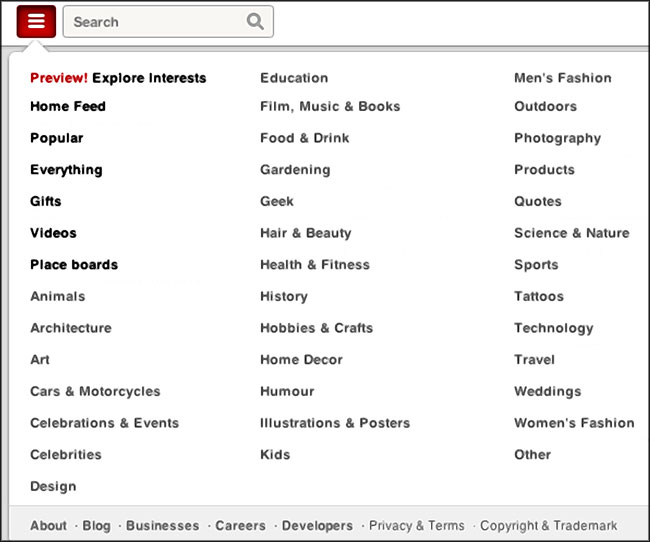View the Quotes category

(538, 201)
